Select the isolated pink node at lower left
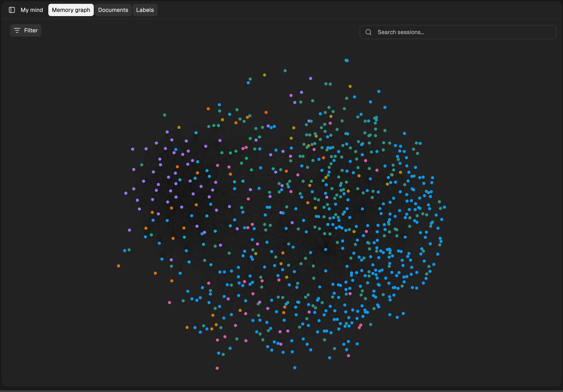Screen dimensions: 563x392 coord(169,302)
